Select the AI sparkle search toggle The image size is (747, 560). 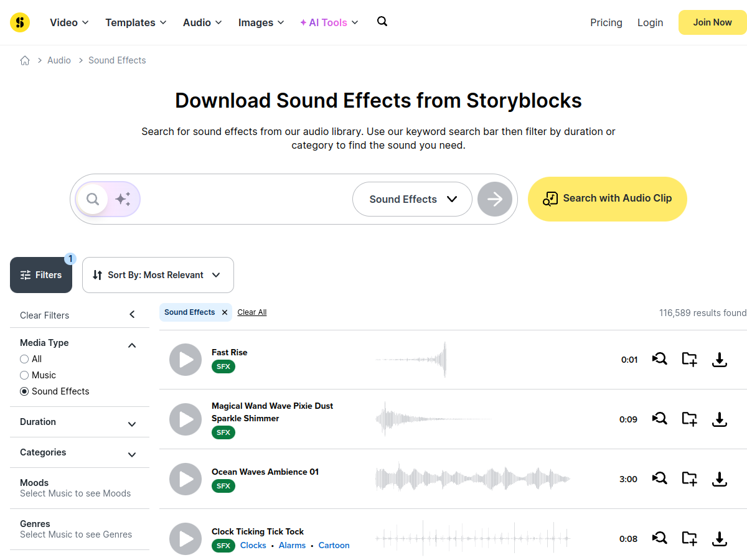pyautogui.click(x=123, y=199)
